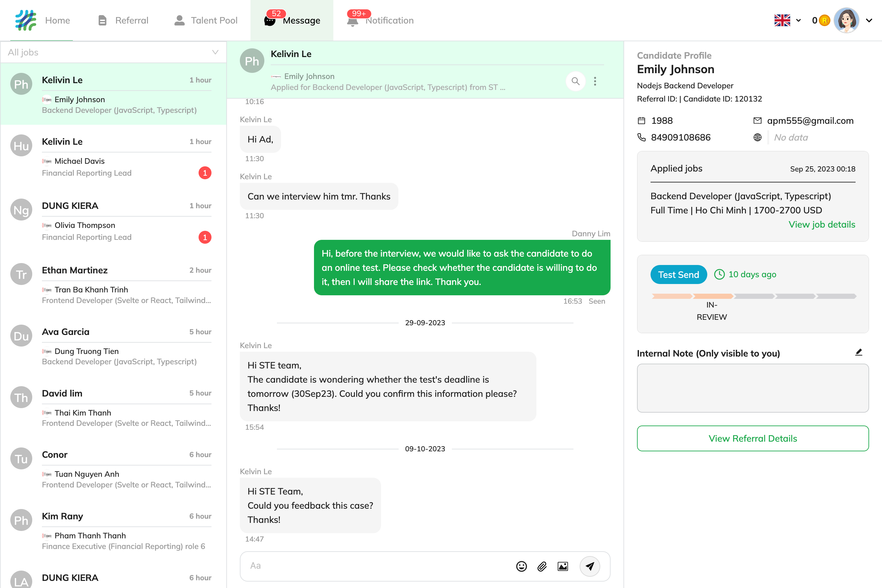Click the IN-REVIEW progress stage bar
The width and height of the screenshot is (882, 588).
click(713, 296)
